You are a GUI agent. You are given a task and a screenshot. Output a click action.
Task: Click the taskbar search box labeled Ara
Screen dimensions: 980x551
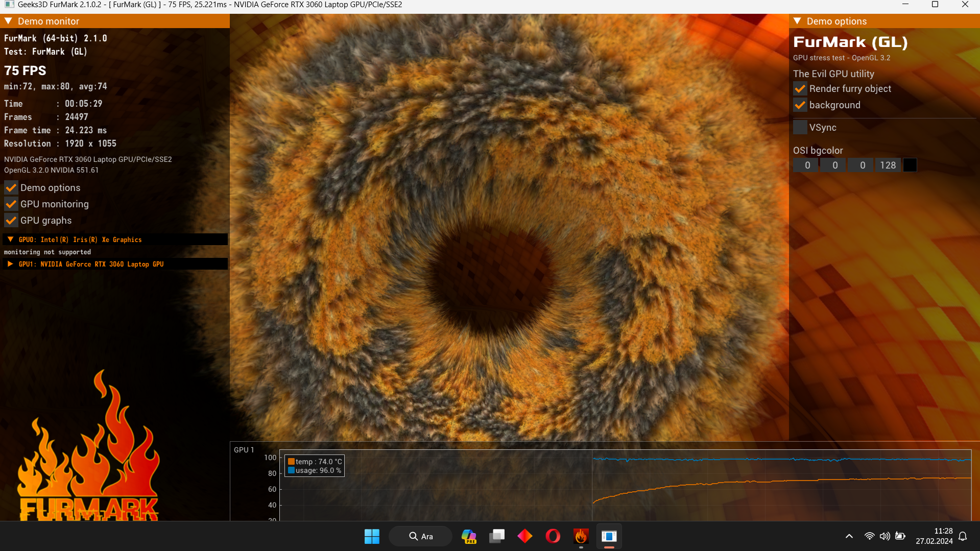coord(421,536)
